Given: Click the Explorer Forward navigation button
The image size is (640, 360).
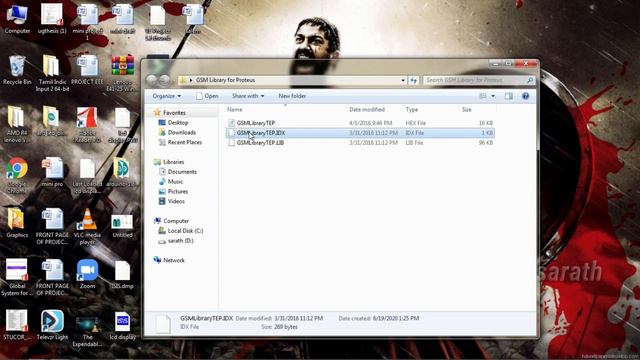Looking at the screenshot, I should coord(164,80).
